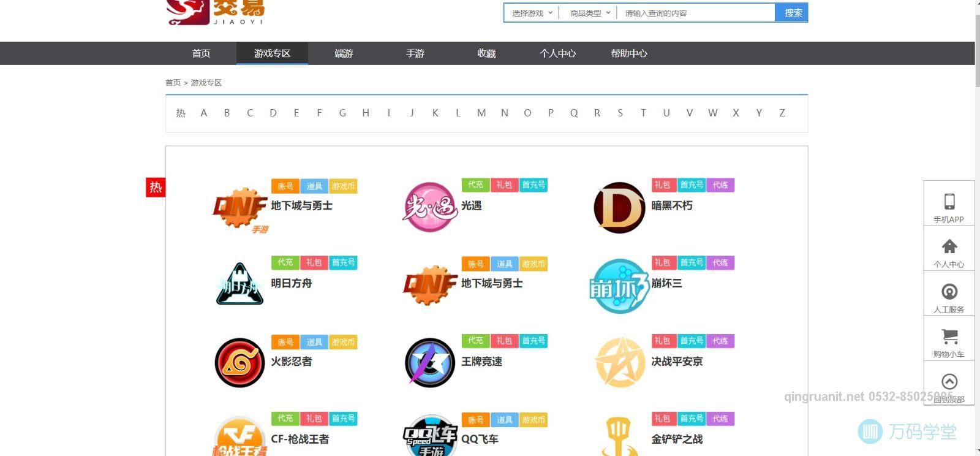Go to 个人中心 via sidebar house icon
The image size is (980, 456).
click(949, 246)
